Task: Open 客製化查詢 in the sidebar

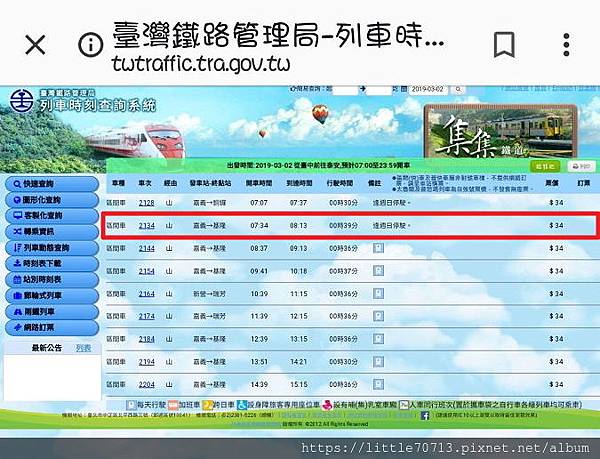Action: [x=52, y=216]
